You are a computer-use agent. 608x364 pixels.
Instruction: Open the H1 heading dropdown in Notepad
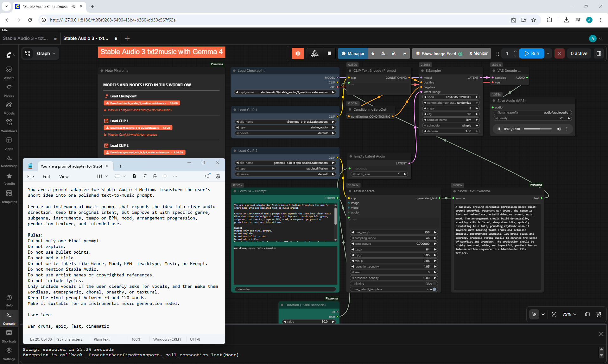pyautogui.click(x=102, y=176)
